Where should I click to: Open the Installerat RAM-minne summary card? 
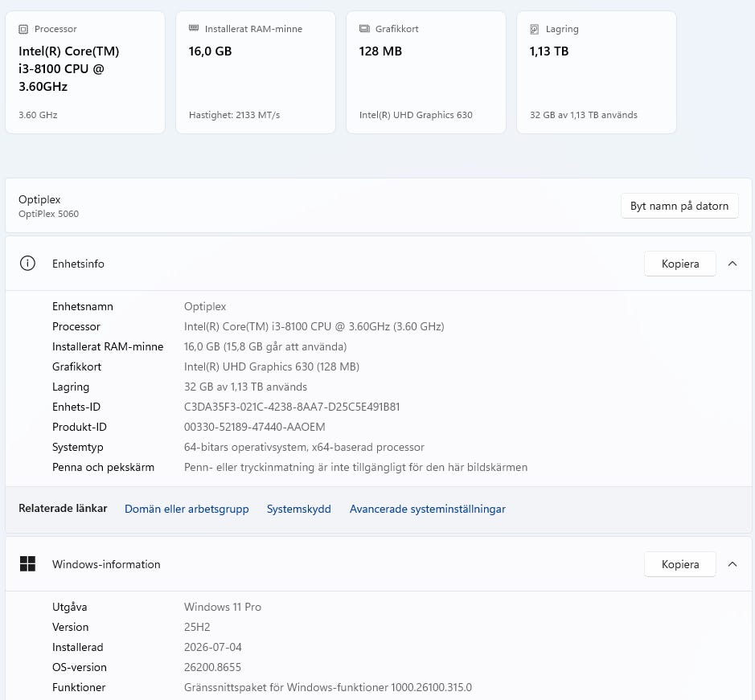click(x=256, y=72)
